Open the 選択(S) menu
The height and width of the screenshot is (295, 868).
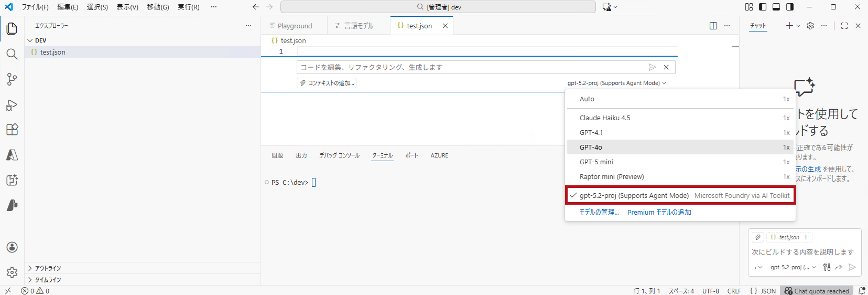[97, 7]
